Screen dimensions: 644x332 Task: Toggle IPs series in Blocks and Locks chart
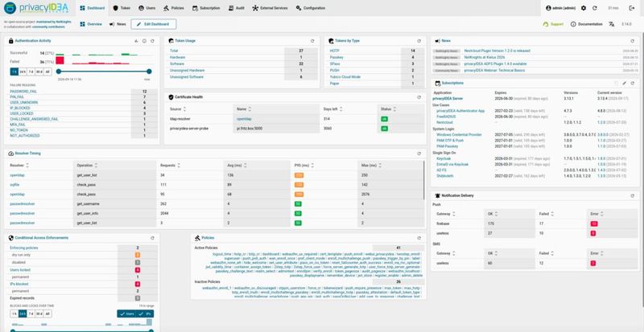[x=145, y=314]
